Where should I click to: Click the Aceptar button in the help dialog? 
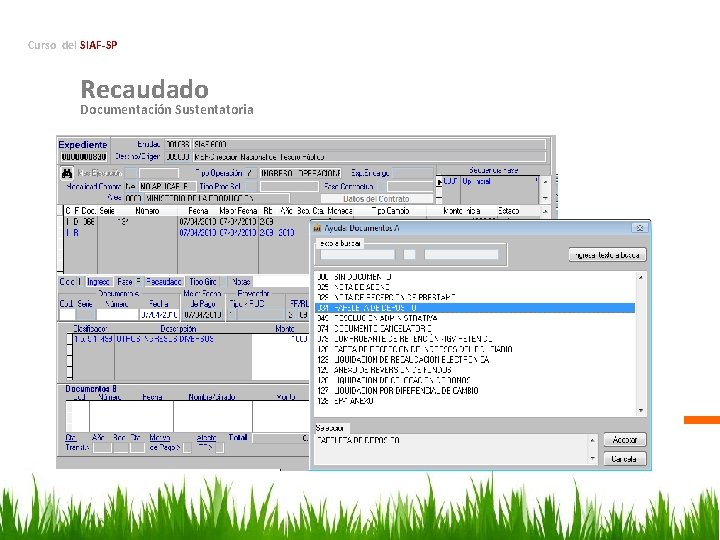(x=624, y=440)
